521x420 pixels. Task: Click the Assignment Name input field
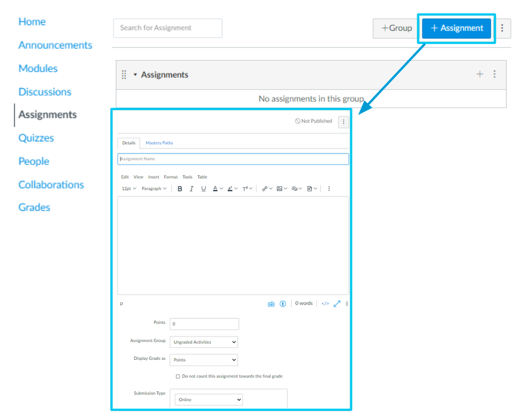[x=233, y=159]
